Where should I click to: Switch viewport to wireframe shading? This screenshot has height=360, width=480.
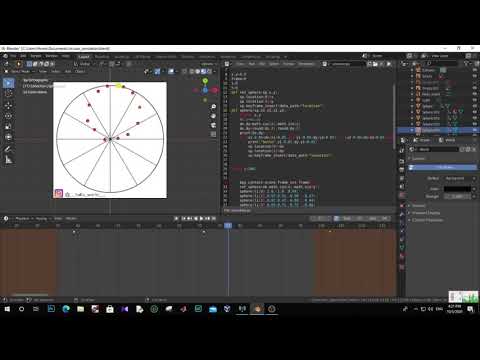[x=192, y=71]
